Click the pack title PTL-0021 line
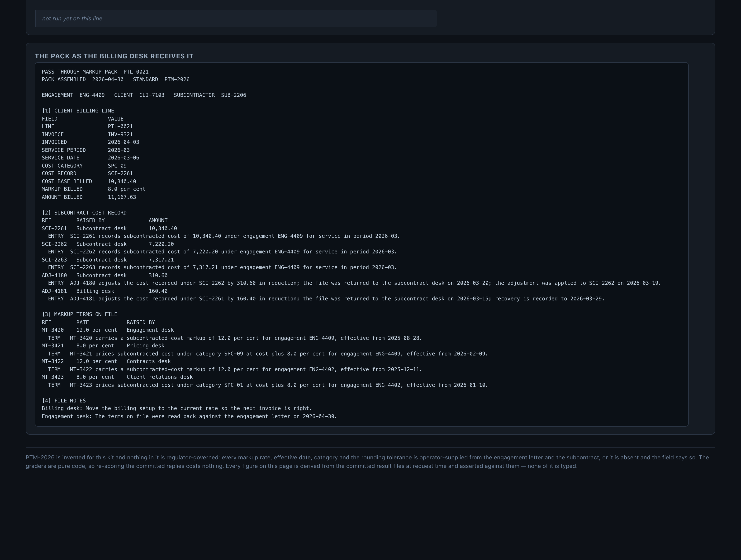The height and width of the screenshot is (560, 741). 95,72
